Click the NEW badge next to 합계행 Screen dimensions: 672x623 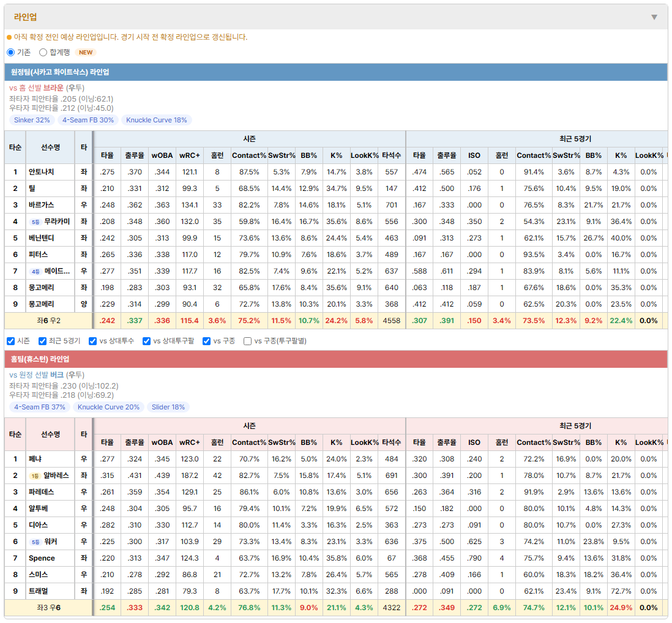86,52
